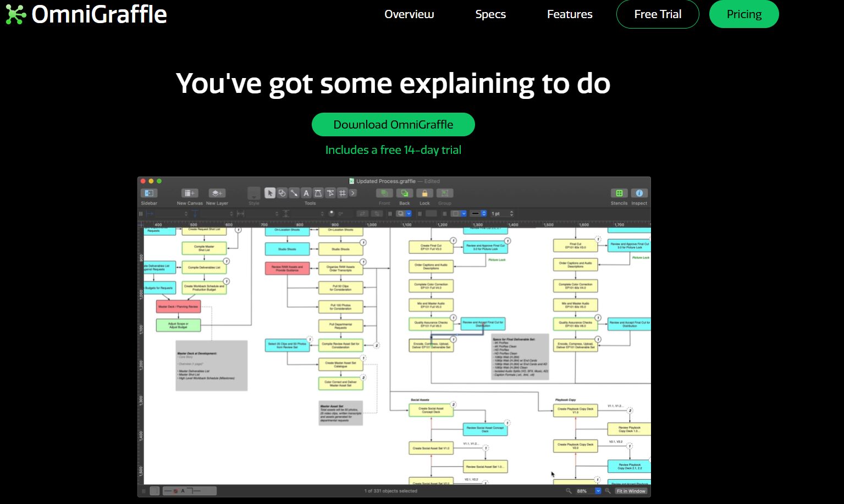The image size is (844, 504).
Task: Create a New Layer via toolbar icon
Action: coord(217,193)
